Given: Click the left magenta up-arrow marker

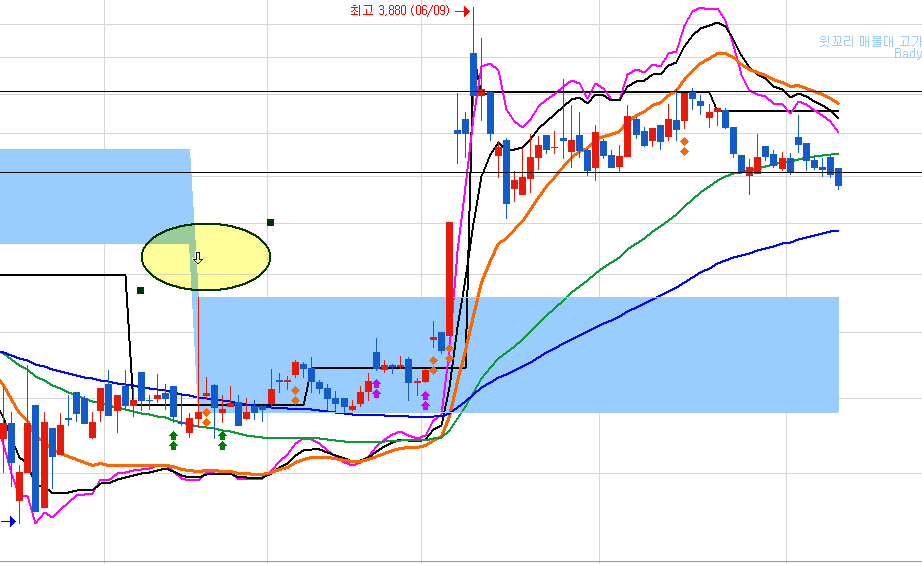Looking at the screenshot, I should (376, 388).
